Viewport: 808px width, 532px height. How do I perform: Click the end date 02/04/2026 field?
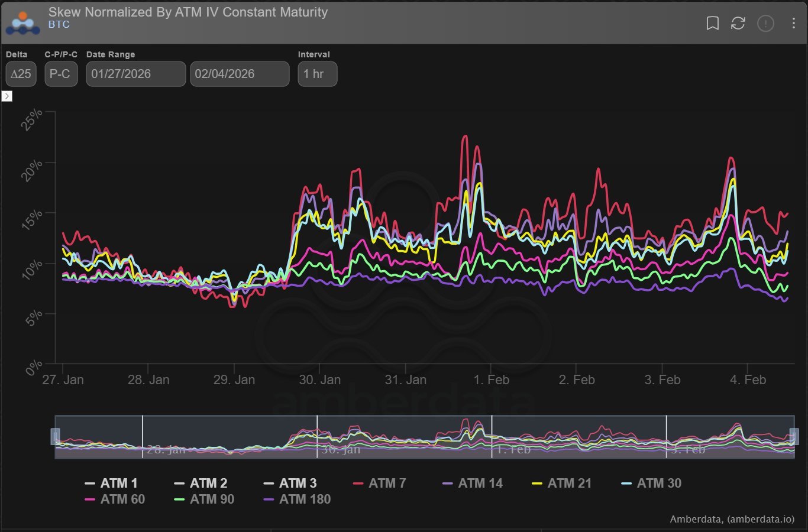point(240,74)
